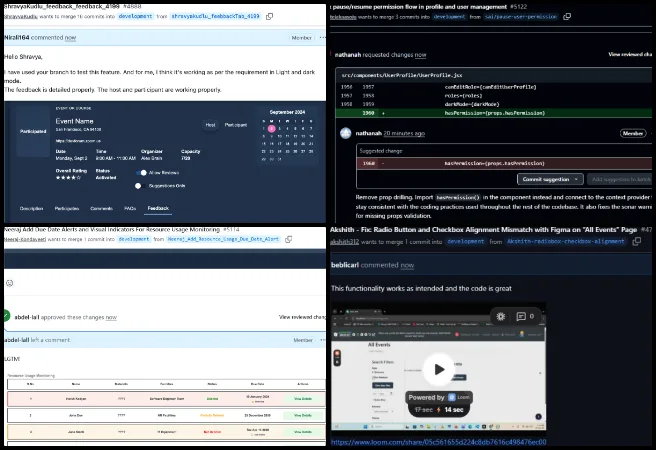Click the September 2024 calendar heading
This screenshot has height=450, width=656.
(287, 112)
